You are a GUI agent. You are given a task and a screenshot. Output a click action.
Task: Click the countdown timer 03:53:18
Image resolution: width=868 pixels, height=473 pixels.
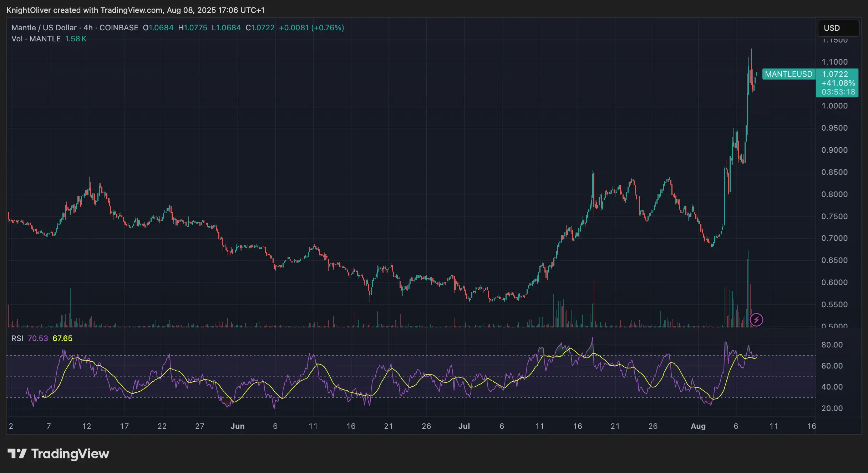point(838,92)
